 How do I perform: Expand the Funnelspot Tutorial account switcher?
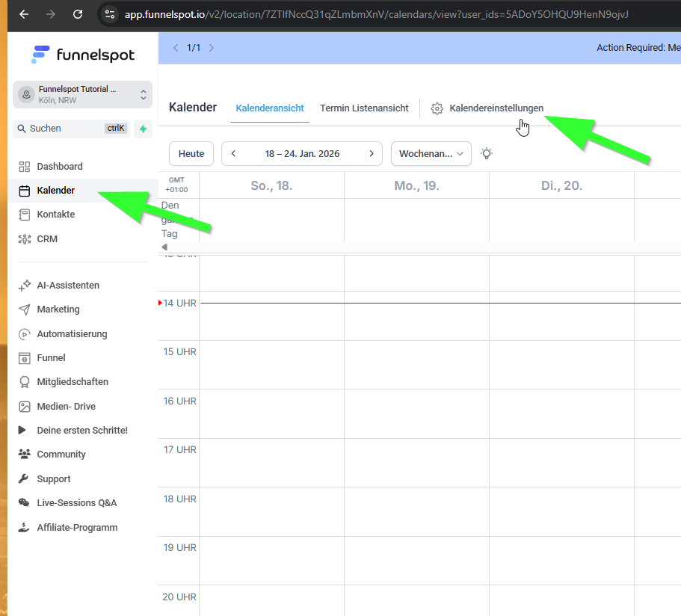click(x=82, y=94)
